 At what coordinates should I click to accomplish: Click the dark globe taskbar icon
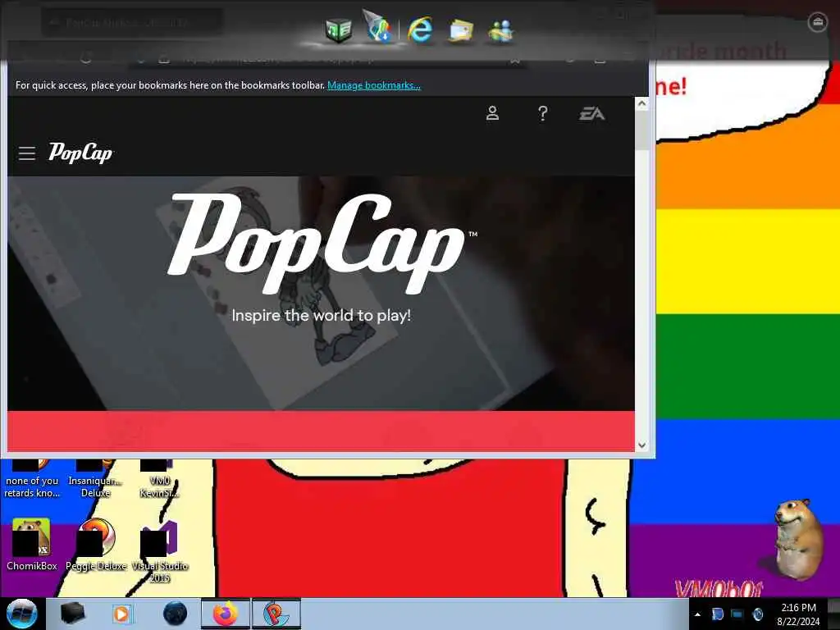pyautogui.click(x=175, y=614)
